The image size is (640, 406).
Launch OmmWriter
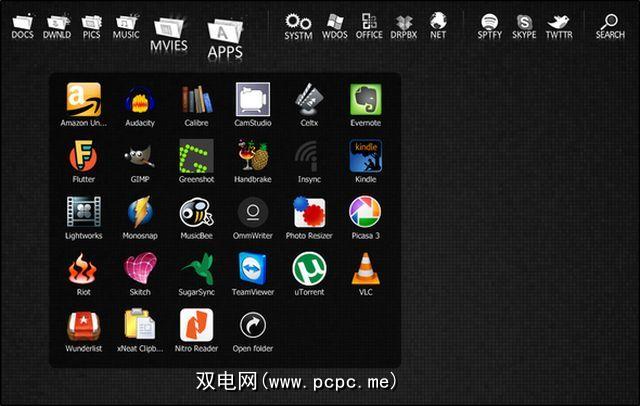coord(253,218)
